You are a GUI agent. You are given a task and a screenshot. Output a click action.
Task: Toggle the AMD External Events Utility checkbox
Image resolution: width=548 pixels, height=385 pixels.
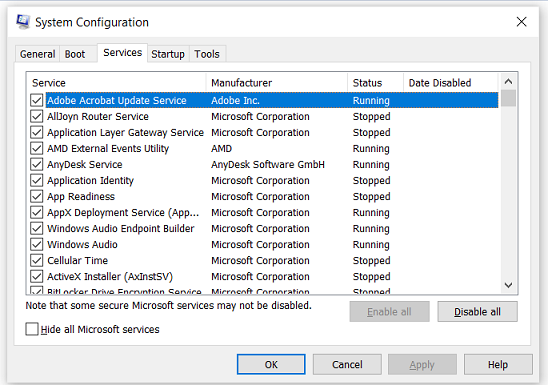coord(37,148)
